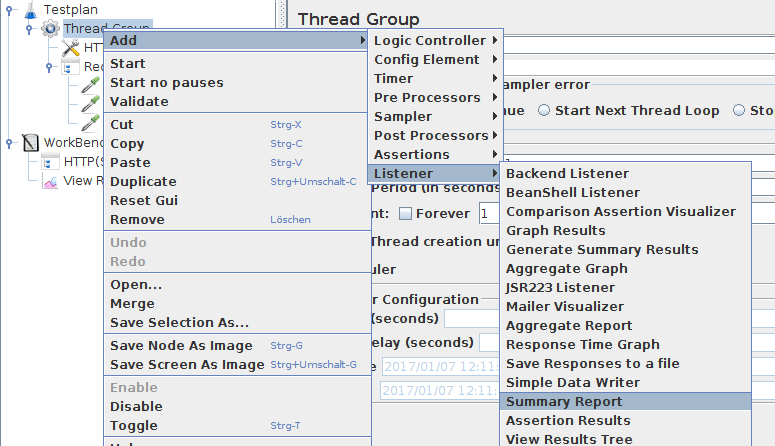Screen dimensions: 775x446
Task: Click the wrench and screwdriver HTTP config icon
Action: pos(70,47)
